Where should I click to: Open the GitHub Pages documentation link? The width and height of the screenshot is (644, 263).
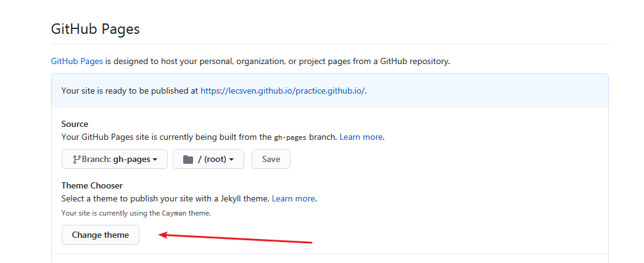(x=77, y=62)
